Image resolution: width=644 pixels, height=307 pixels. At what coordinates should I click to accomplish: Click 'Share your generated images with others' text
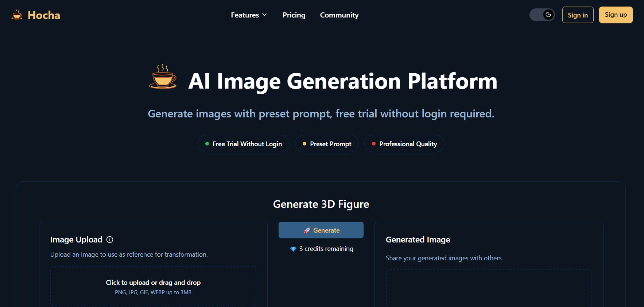pyautogui.click(x=444, y=258)
